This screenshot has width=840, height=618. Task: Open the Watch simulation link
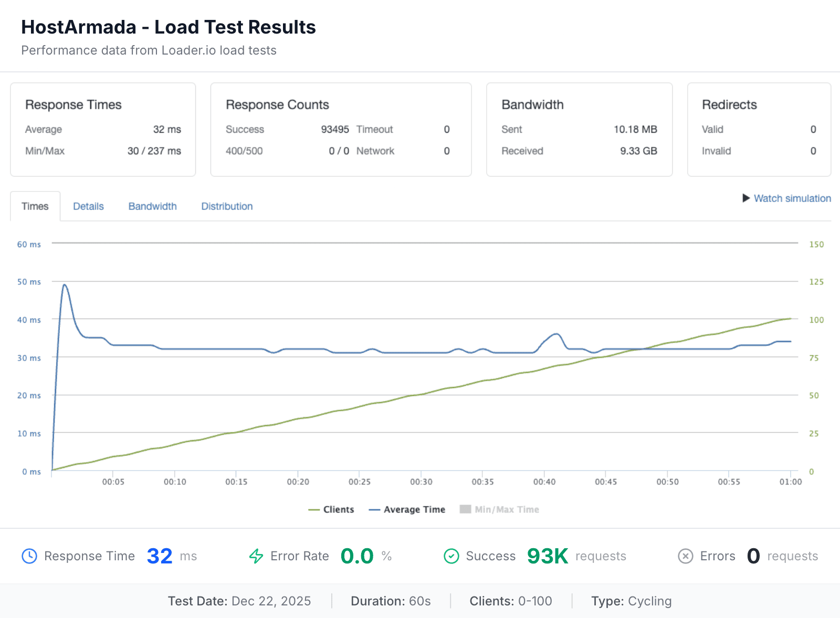tap(792, 198)
